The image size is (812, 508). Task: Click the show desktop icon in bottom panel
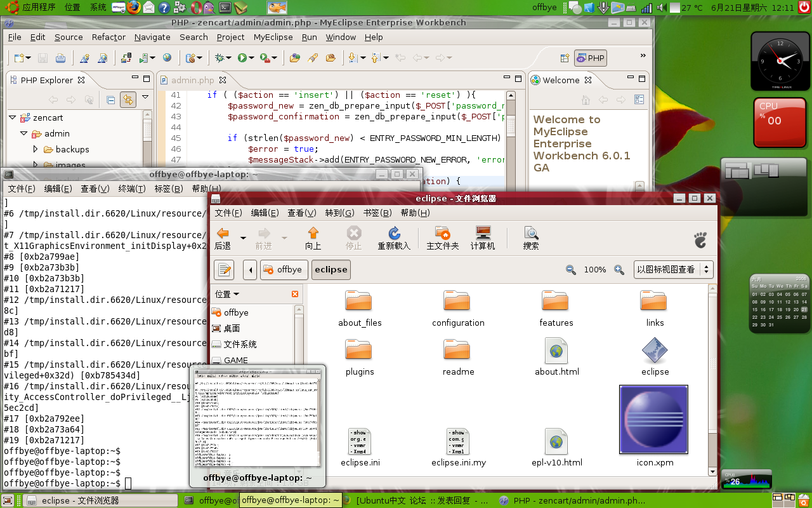click(8, 500)
